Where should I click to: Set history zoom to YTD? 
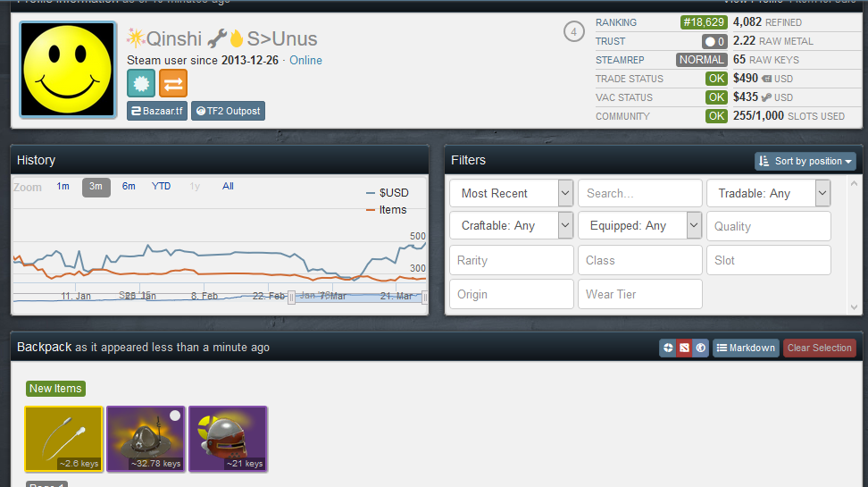pyautogui.click(x=161, y=187)
